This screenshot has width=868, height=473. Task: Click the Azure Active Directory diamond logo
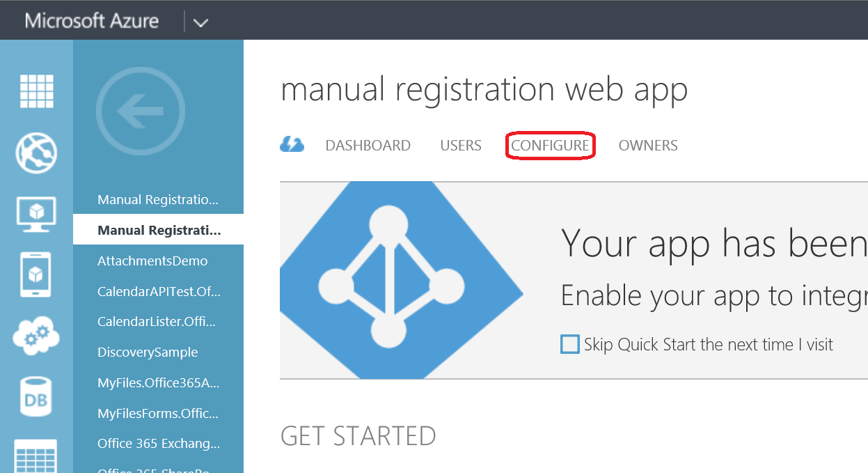pyautogui.click(x=402, y=281)
